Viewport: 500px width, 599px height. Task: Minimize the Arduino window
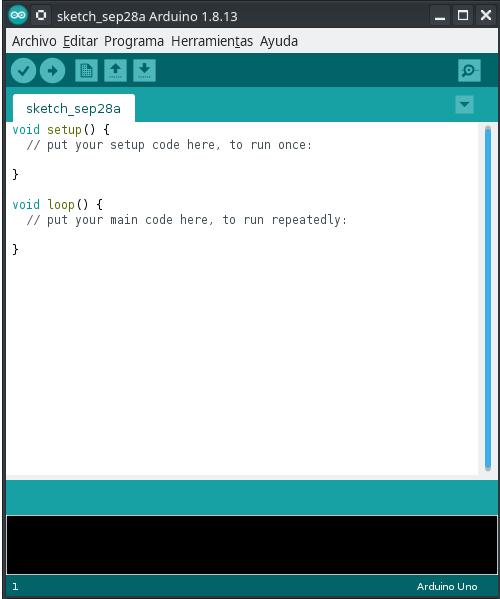pos(440,15)
